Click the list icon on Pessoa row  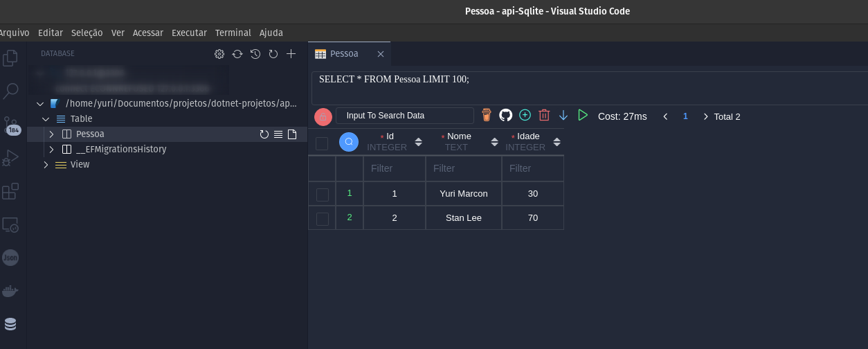pyautogui.click(x=278, y=134)
